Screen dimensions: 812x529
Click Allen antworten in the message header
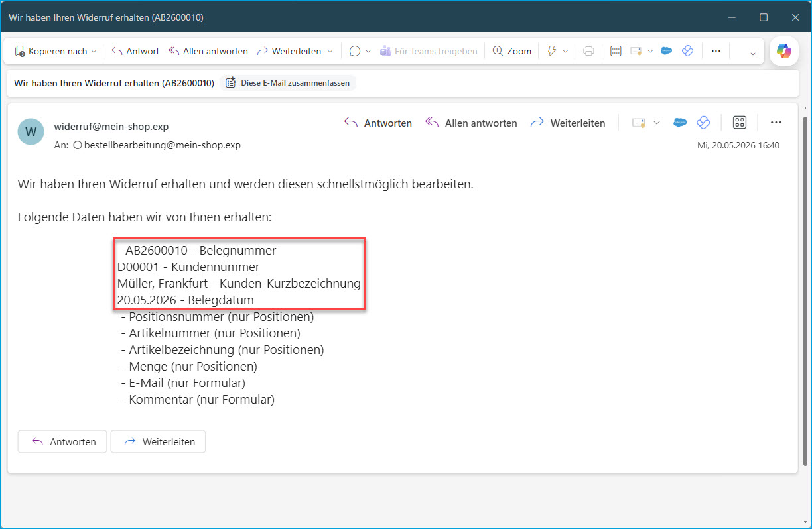[x=472, y=123]
